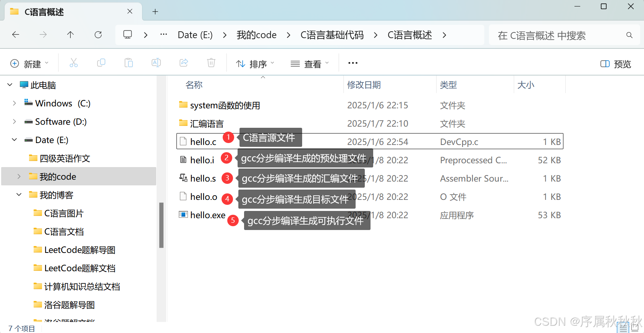Image resolution: width=644 pixels, height=333 pixels.
Task: Navigate to C语言基础代码 breadcrumb
Action: 332,35
